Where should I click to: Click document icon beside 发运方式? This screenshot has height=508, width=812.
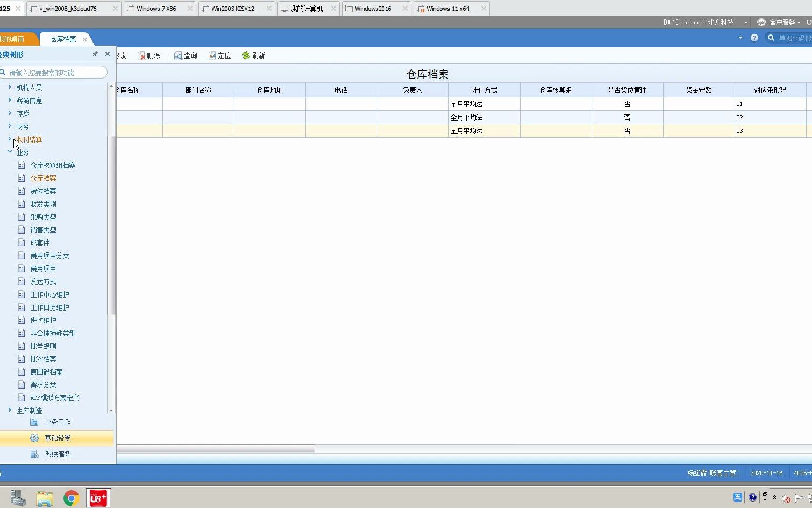[x=22, y=281]
